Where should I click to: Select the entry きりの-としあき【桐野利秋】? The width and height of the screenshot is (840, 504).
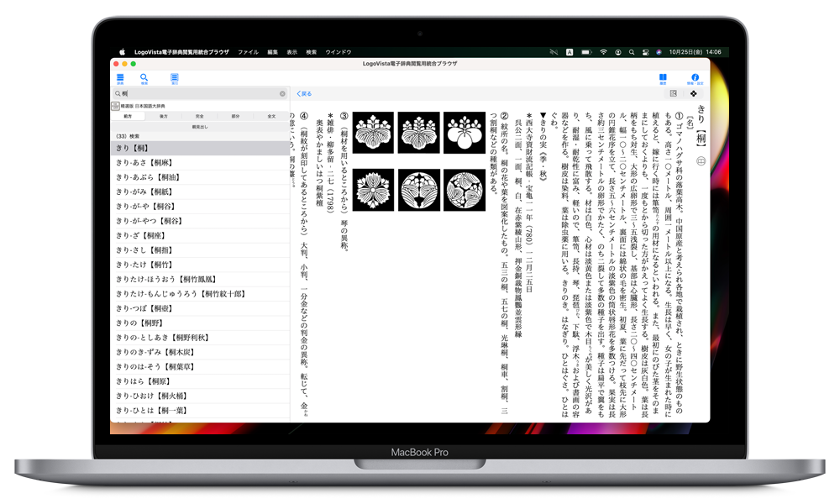click(x=200, y=338)
